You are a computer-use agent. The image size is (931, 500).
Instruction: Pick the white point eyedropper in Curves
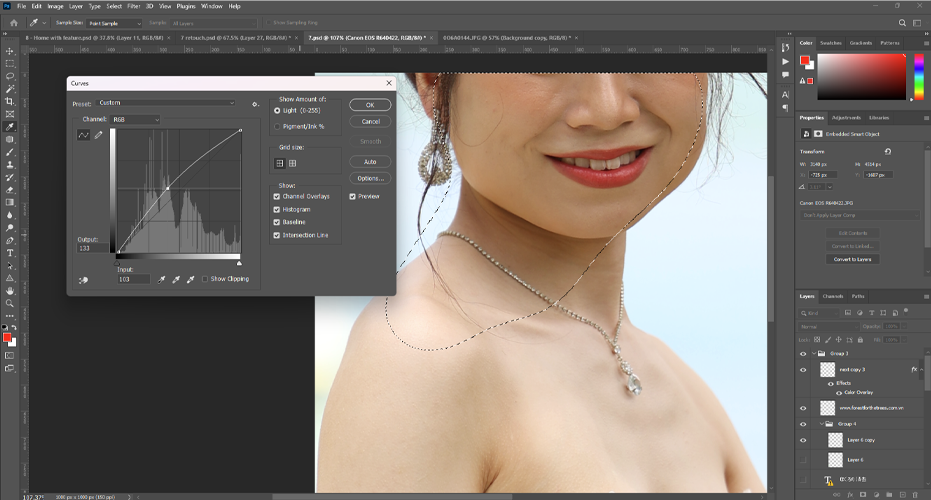coord(190,279)
